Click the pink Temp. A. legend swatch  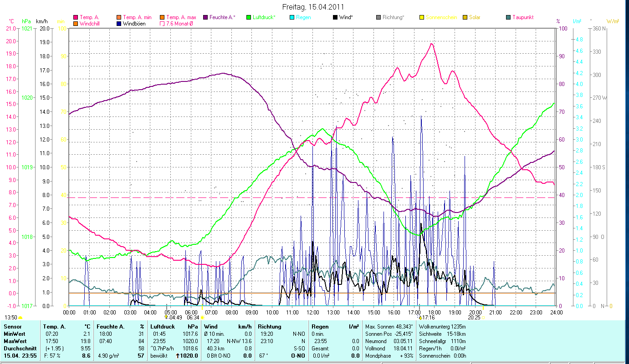(x=76, y=17)
